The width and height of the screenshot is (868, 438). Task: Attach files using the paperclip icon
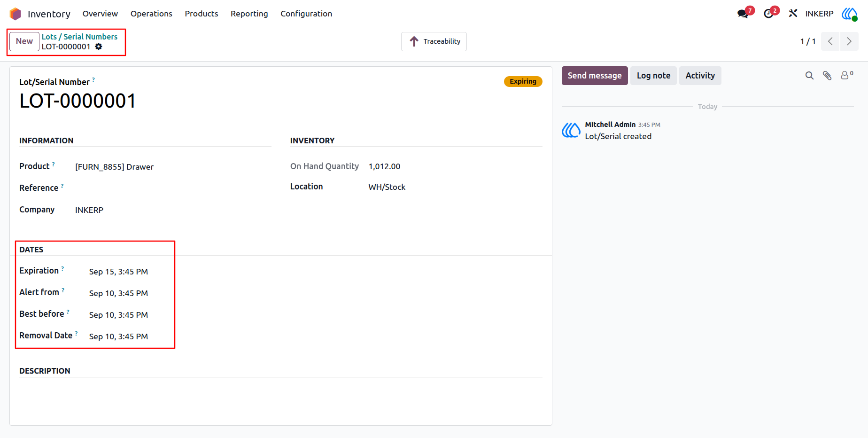point(827,76)
